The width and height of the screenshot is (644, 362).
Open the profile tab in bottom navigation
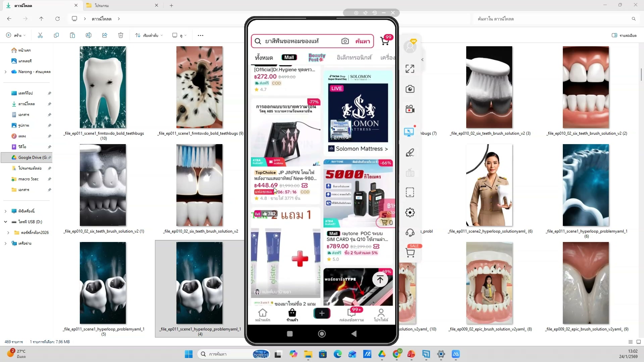381,315
